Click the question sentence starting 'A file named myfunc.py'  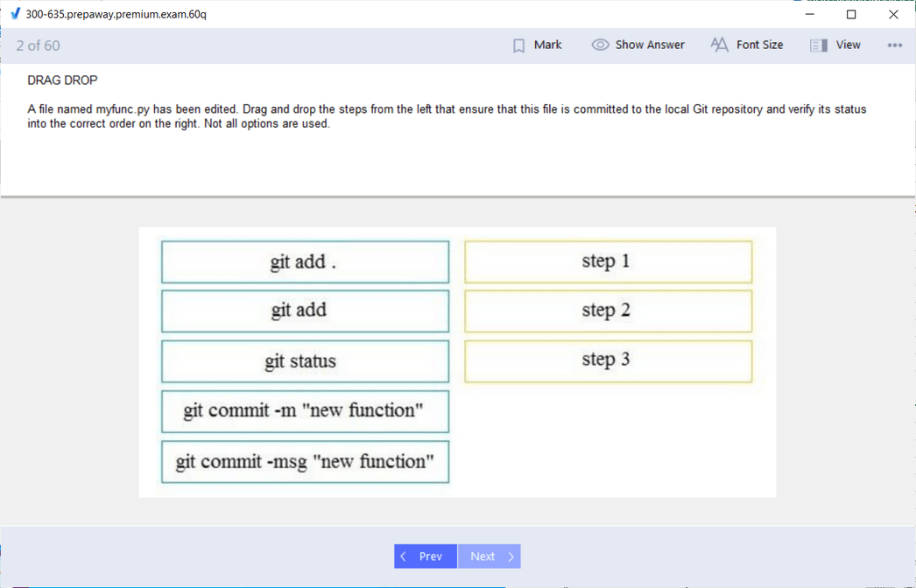(447, 116)
